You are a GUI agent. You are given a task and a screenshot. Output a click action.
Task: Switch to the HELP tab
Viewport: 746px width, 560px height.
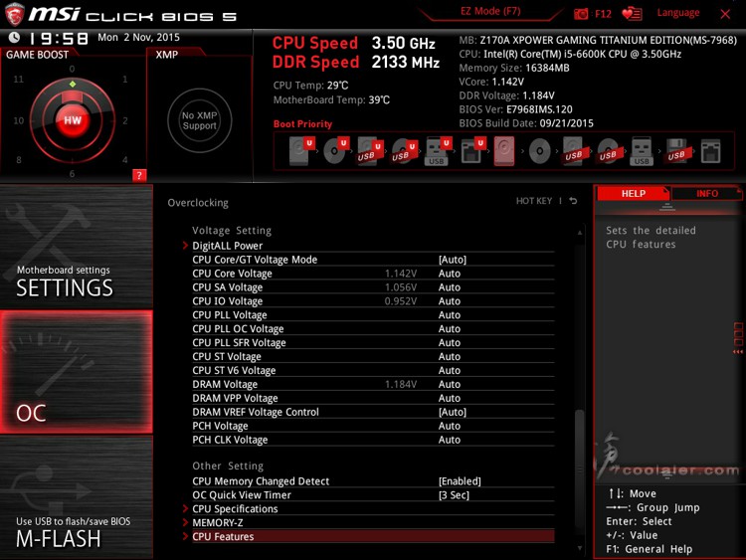[x=633, y=194]
